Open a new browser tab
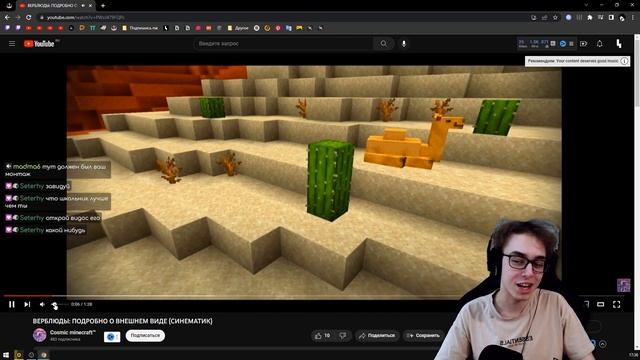Image resolution: width=640 pixels, height=360 pixels. [103, 6]
